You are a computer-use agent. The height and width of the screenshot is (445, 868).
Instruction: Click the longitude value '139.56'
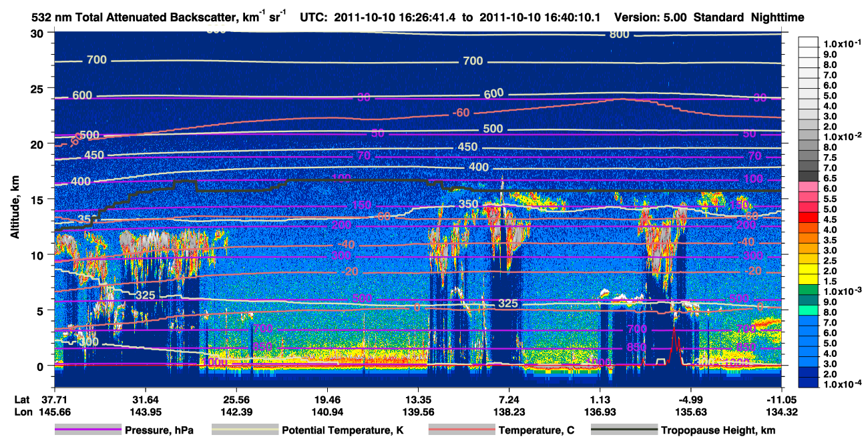point(418,411)
